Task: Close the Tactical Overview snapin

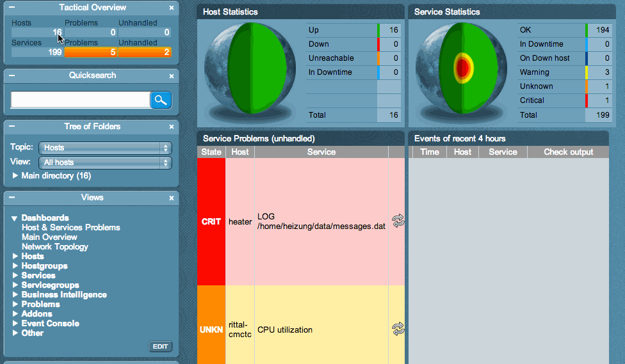Action: click(172, 8)
